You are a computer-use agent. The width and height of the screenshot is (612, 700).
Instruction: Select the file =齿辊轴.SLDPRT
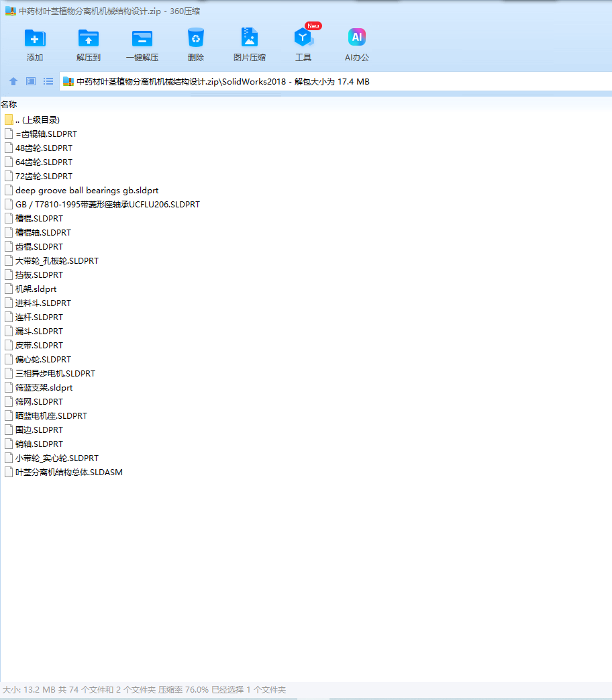[x=46, y=134]
